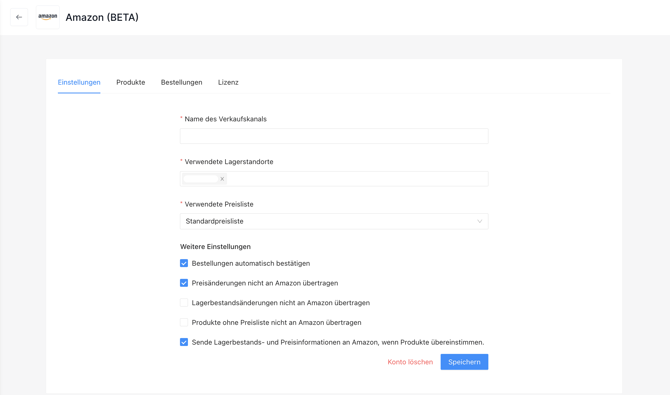
Task: Open the Standardpreisliste selection box
Action: click(x=334, y=221)
